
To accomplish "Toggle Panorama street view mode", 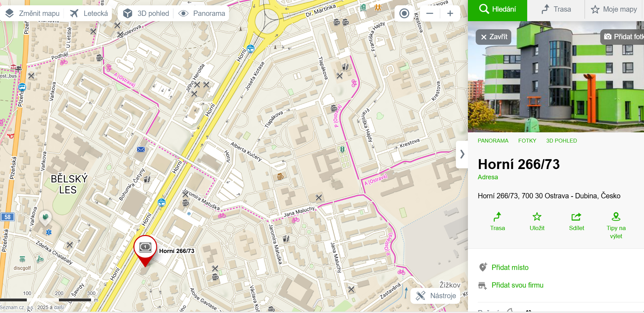I will [201, 13].
